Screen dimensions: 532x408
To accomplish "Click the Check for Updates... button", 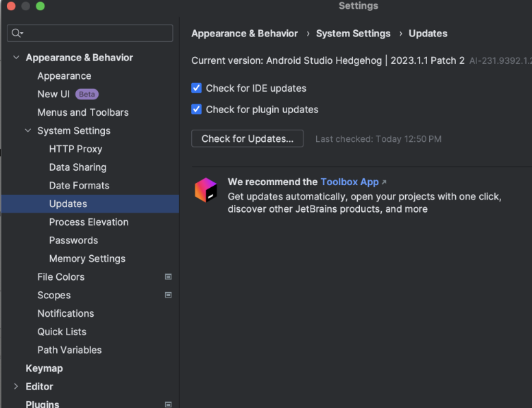I will 247,139.
